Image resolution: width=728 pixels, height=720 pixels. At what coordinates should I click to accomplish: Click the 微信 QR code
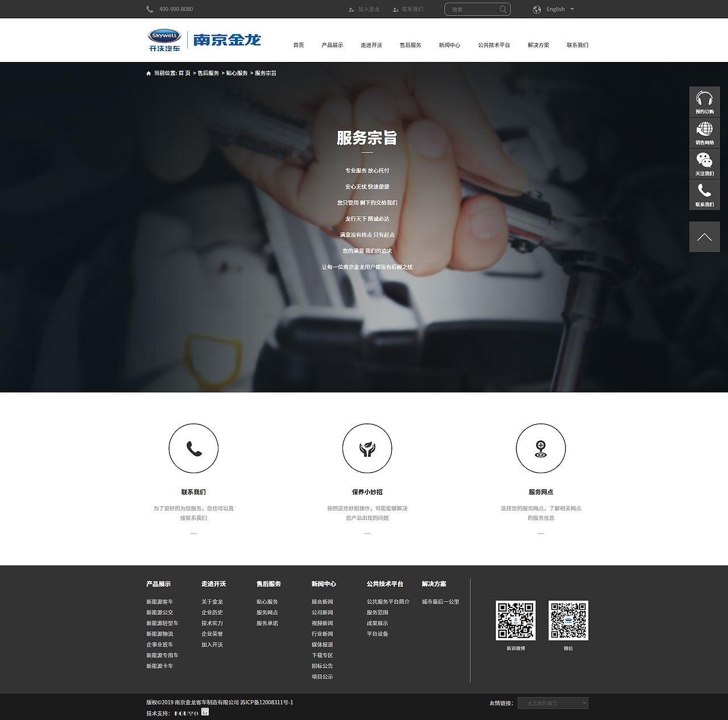pos(568,620)
